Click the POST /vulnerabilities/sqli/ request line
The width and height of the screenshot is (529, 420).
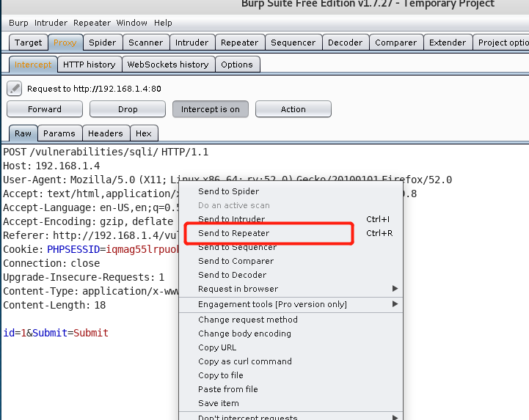point(106,152)
